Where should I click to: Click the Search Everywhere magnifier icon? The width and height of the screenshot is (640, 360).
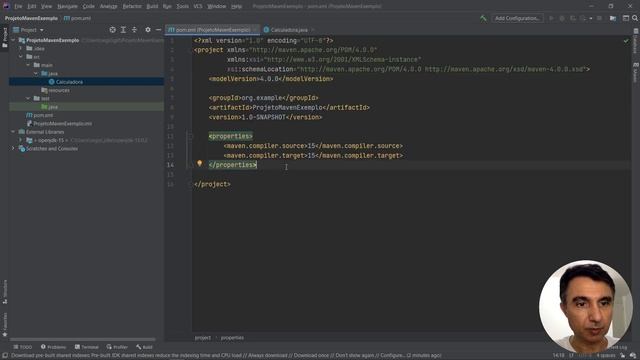[x=635, y=18]
